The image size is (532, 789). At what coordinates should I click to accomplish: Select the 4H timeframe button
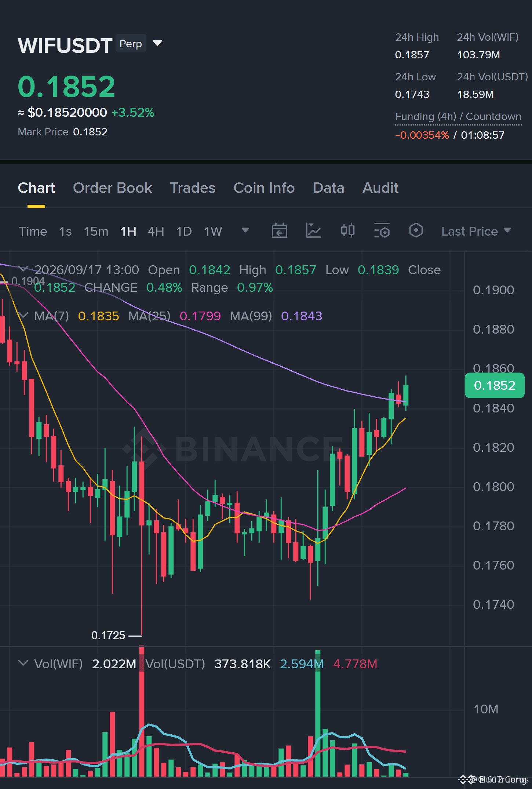156,231
